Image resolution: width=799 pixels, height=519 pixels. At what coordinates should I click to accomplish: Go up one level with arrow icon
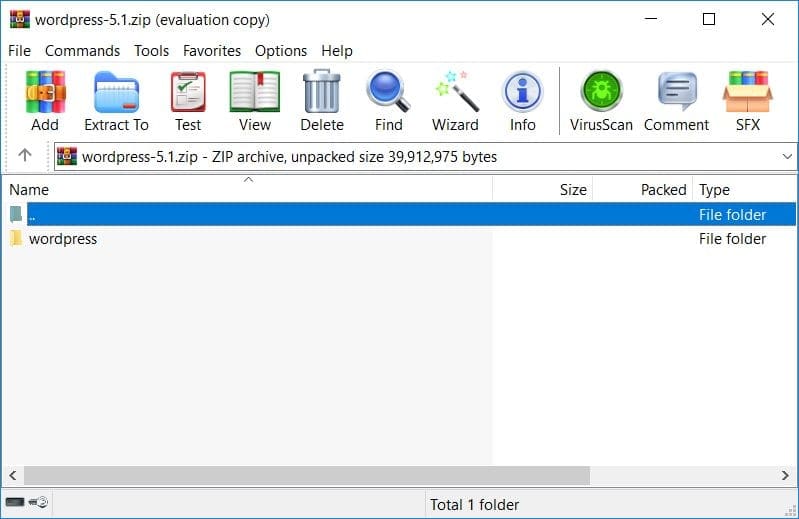point(24,155)
